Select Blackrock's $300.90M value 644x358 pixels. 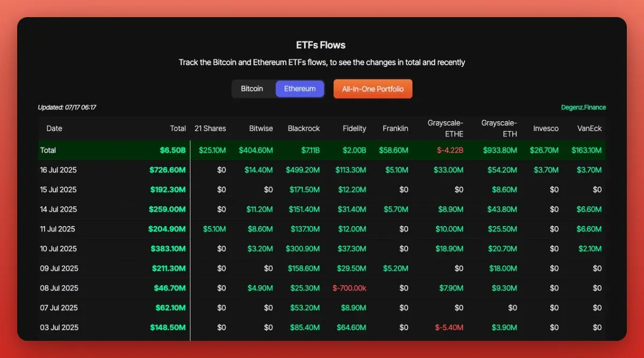tap(303, 249)
